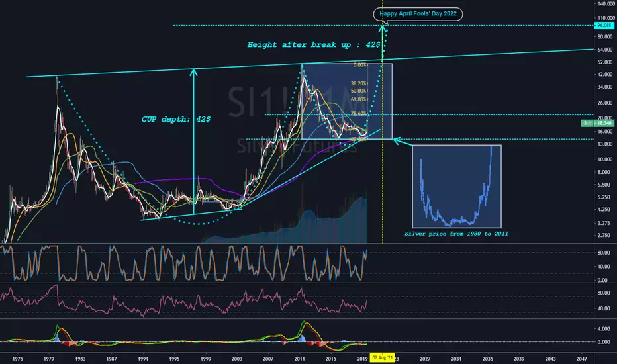Open the inset silver price mini-chart
The image size is (617, 364).
click(x=457, y=187)
